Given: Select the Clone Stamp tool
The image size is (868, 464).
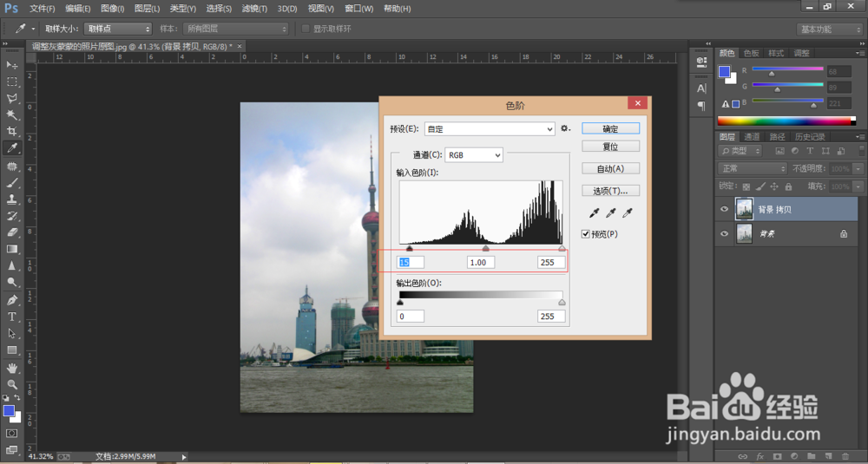Looking at the screenshot, I should click(11, 199).
